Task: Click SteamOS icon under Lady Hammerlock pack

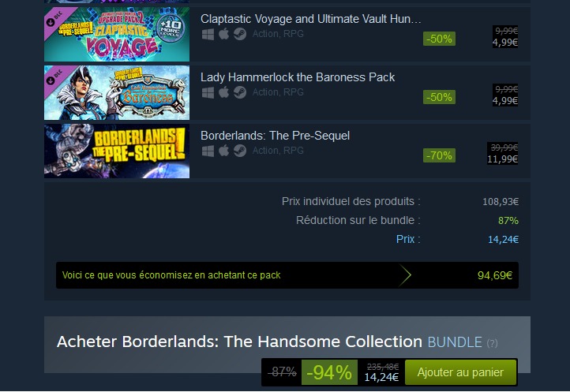Action: pyautogui.click(x=240, y=92)
